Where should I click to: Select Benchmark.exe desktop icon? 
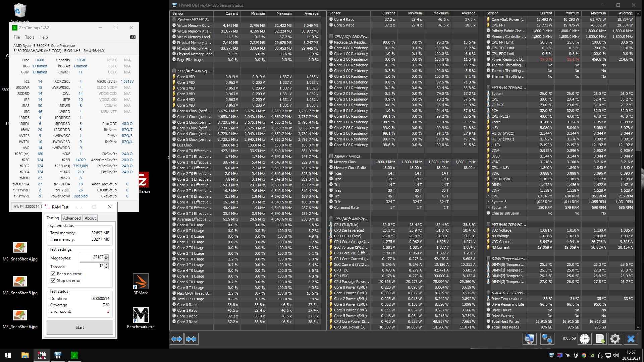click(x=141, y=318)
